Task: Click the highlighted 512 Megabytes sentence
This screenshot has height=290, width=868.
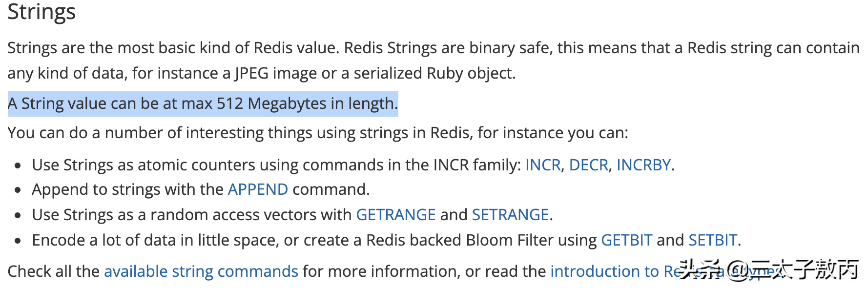Action: (x=203, y=104)
